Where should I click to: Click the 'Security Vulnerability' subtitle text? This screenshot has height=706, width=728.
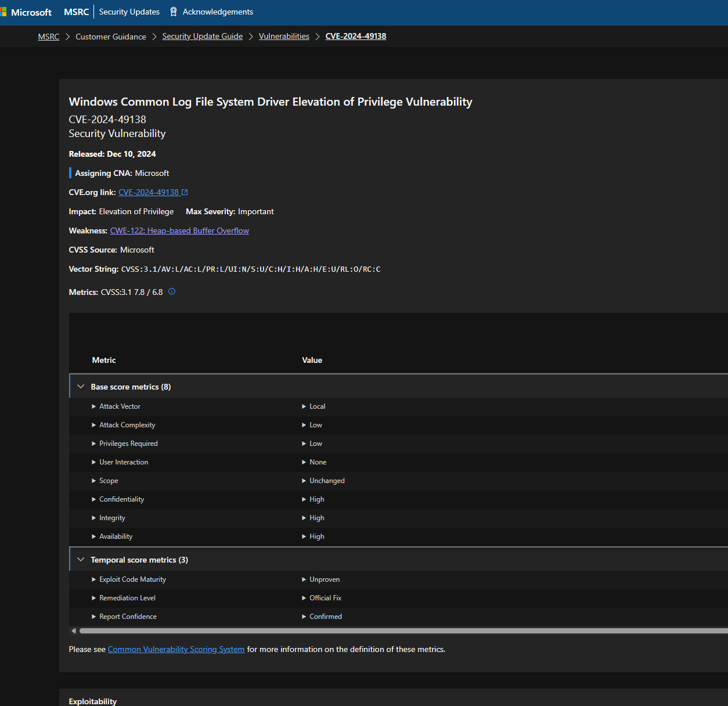pyautogui.click(x=117, y=134)
